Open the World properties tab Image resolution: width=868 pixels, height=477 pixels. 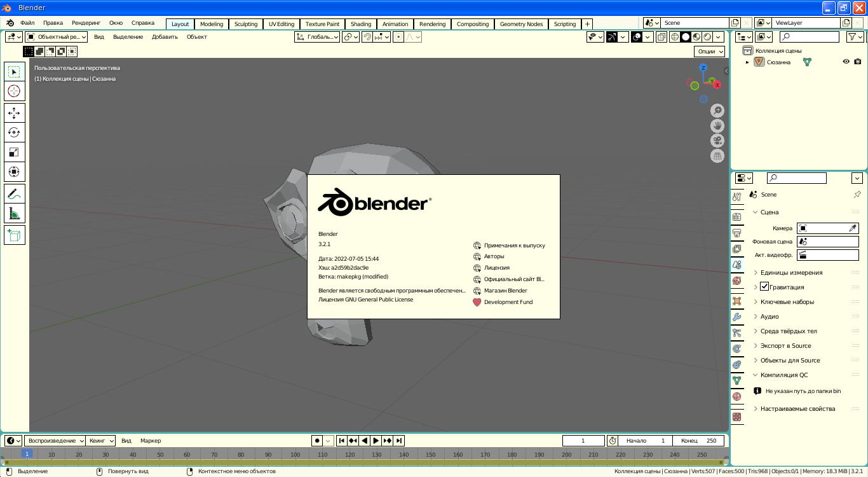(x=736, y=280)
